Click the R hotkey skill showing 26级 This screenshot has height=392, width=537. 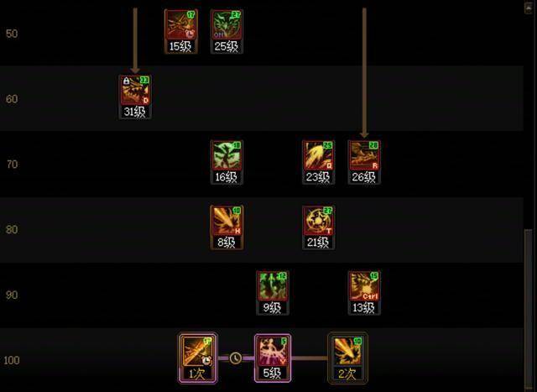[x=364, y=162]
